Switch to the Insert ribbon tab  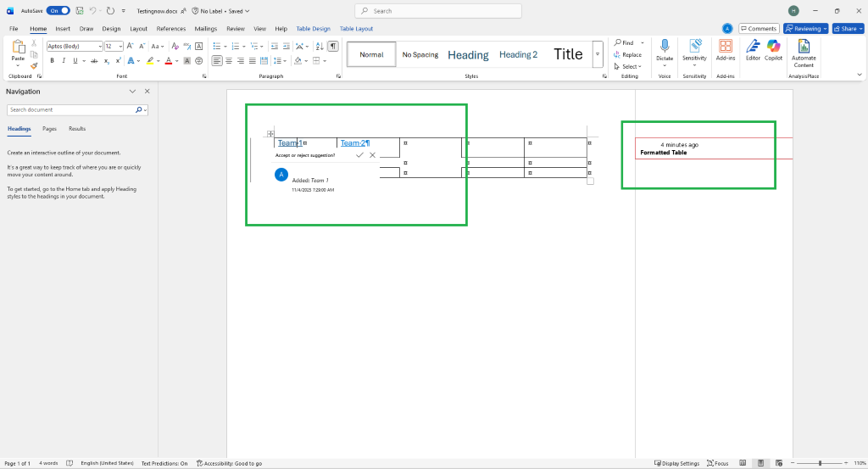tap(63, 29)
